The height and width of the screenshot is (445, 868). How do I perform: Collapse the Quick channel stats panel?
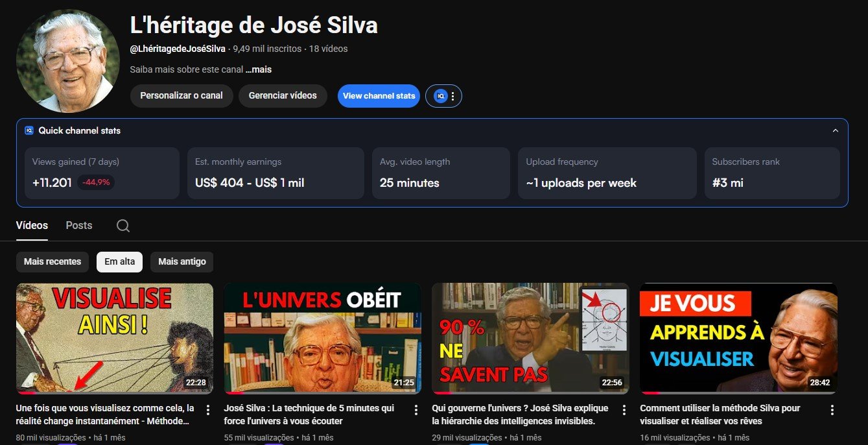click(835, 130)
